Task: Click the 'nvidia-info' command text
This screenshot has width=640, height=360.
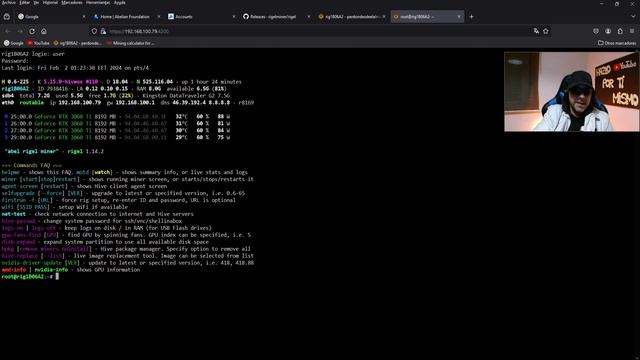Action: coord(51,270)
